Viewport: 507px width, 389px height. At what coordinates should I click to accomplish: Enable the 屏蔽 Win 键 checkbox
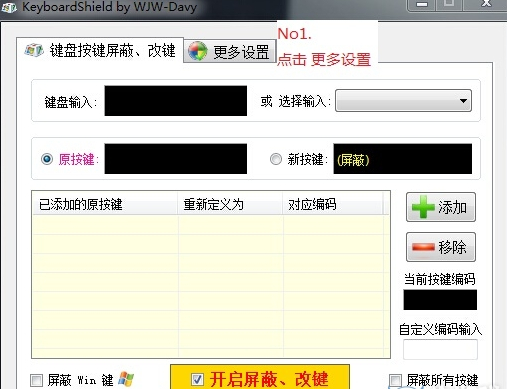tap(36, 380)
